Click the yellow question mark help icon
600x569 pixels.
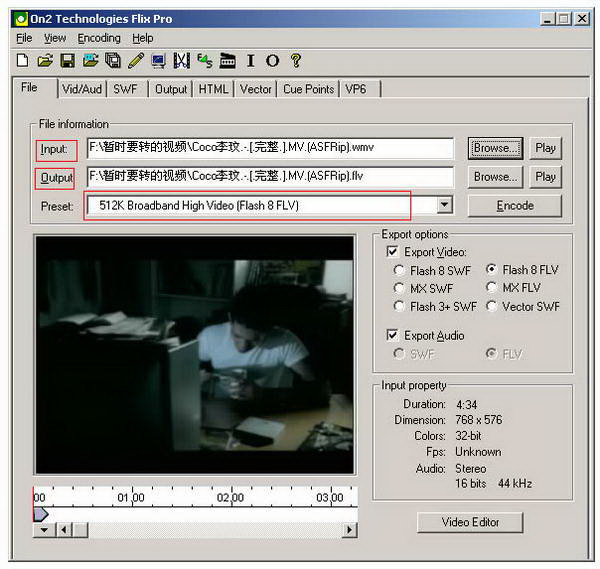(x=296, y=61)
